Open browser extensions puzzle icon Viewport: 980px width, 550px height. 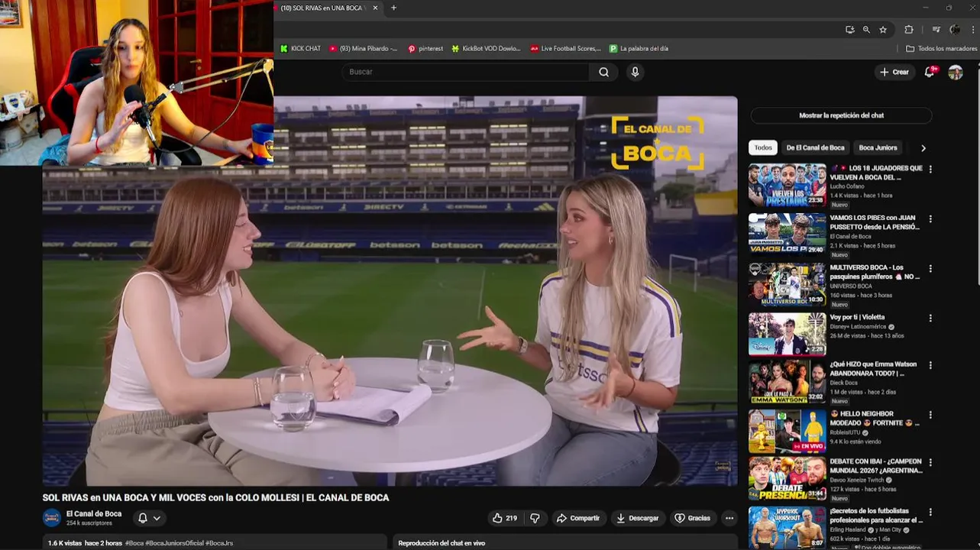point(908,30)
